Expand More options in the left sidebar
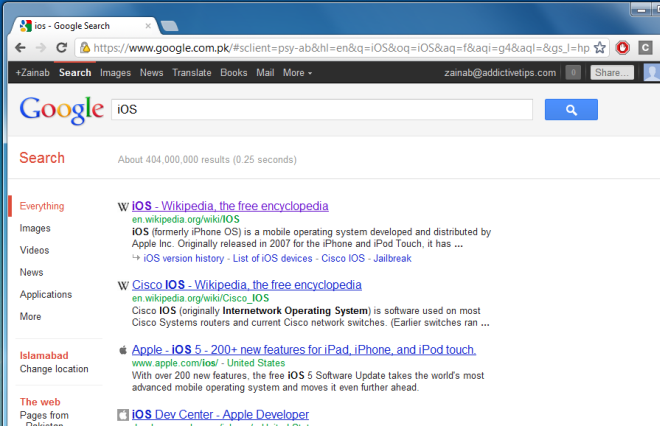Screen dimensions: 660x426 tap(30, 317)
